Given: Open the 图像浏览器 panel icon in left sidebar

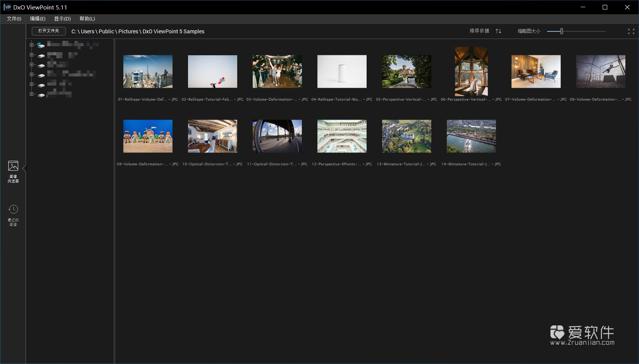Looking at the screenshot, I should pyautogui.click(x=13, y=166).
